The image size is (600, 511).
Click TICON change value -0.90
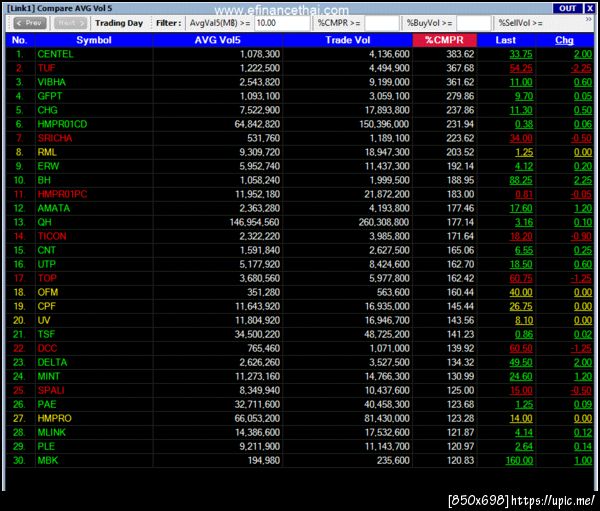(581, 236)
